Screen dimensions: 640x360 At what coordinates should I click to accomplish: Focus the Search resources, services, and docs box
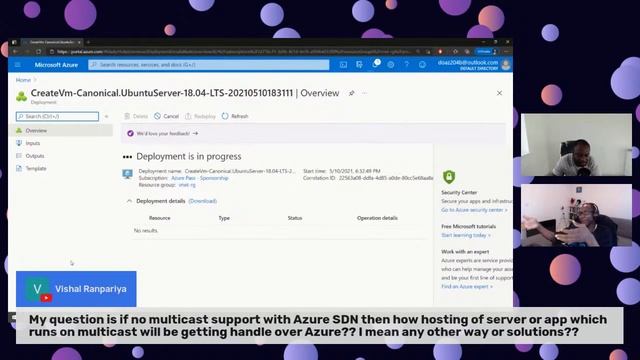click(x=209, y=65)
